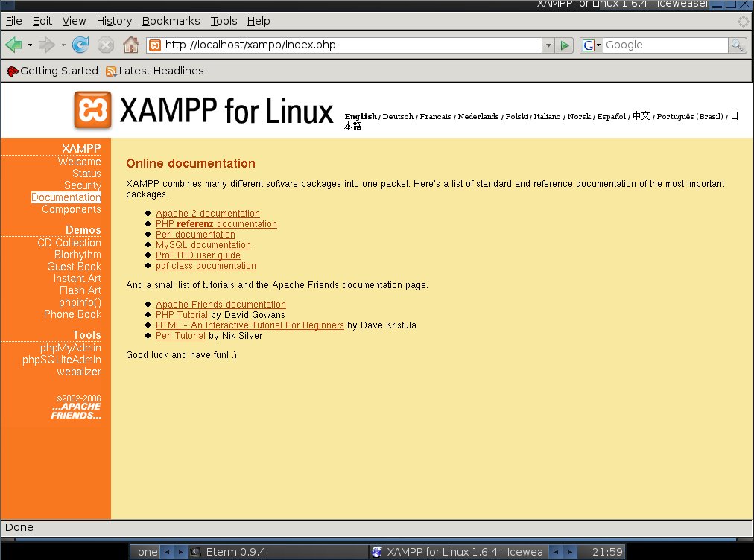The image size is (754, 560).
Task: Click the Google search input field
Action: coord(665,45)
